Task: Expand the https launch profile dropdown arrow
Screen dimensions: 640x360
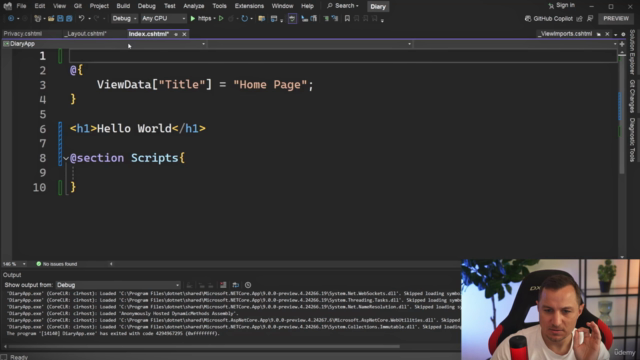Action: [x=214, y=19]
